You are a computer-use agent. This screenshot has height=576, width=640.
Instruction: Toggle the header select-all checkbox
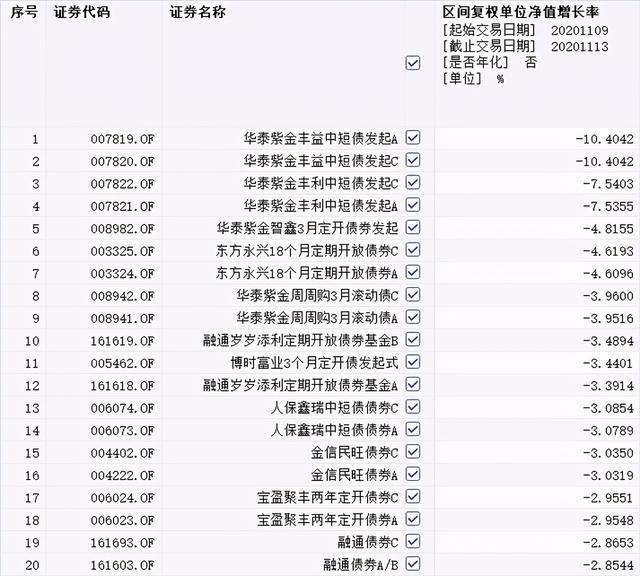point(413,63)
